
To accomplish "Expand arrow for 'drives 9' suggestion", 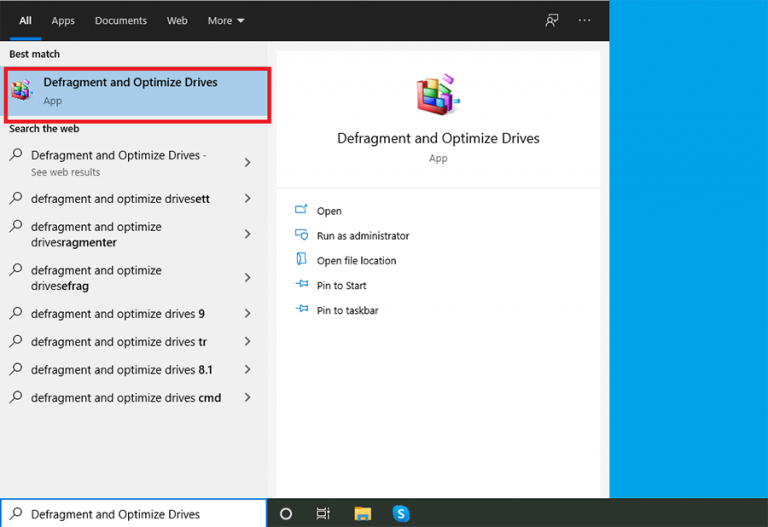I will 247,314.
